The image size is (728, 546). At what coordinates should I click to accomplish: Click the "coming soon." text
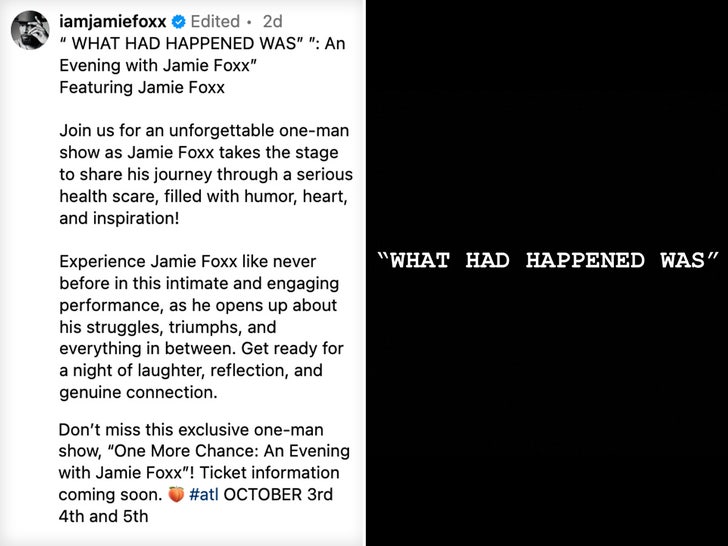tap(110, 494)
